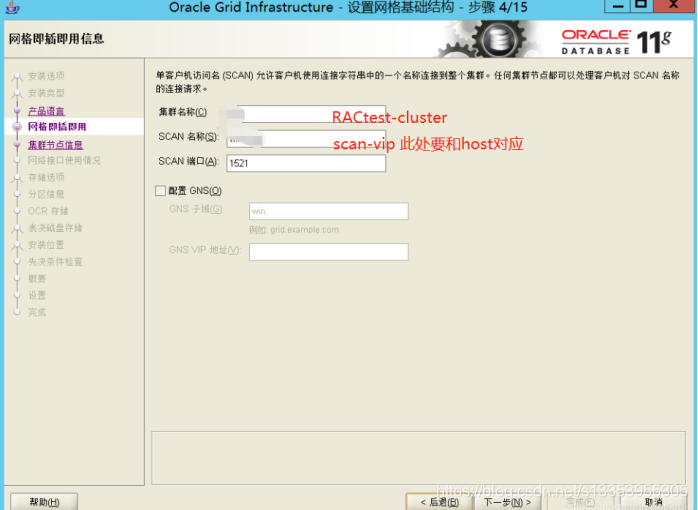
Task: Select the 网格即插即用 step in the sidebar
Action: pos(57,127)
